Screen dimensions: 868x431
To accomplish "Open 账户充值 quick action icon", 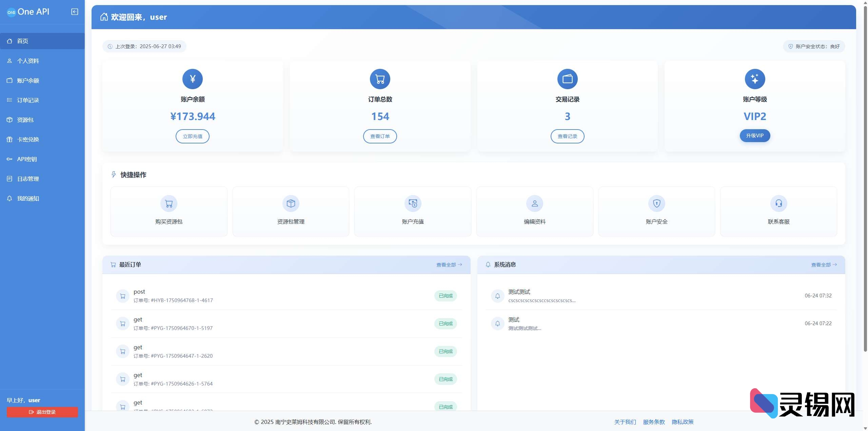I will [x=413, y=203].
